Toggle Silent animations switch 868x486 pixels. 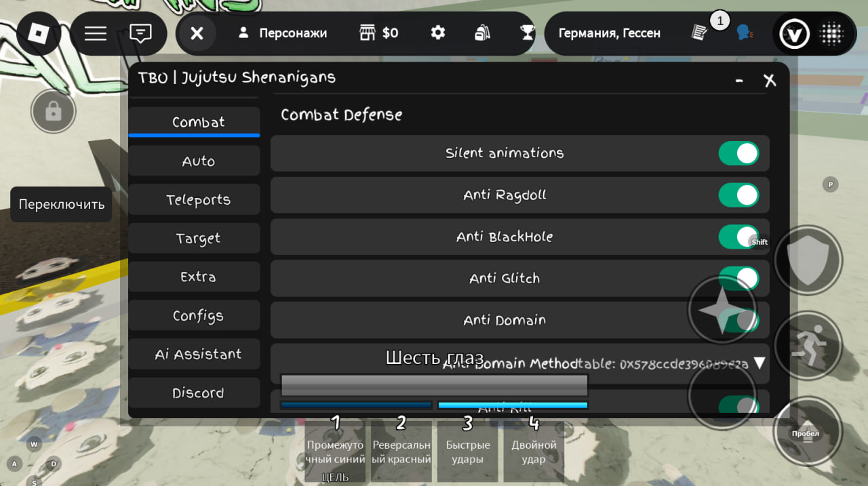[x=738, y=153]
